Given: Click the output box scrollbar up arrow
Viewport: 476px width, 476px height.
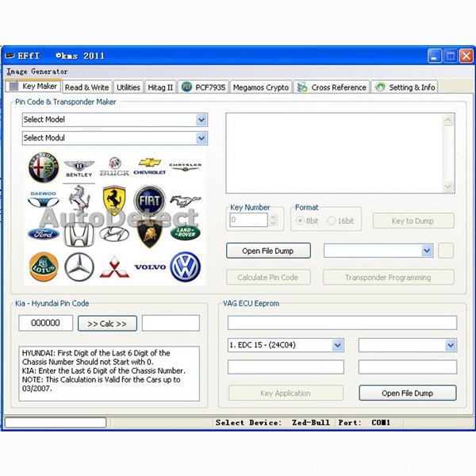Looking at the screenshot, I should click(448, 121).
